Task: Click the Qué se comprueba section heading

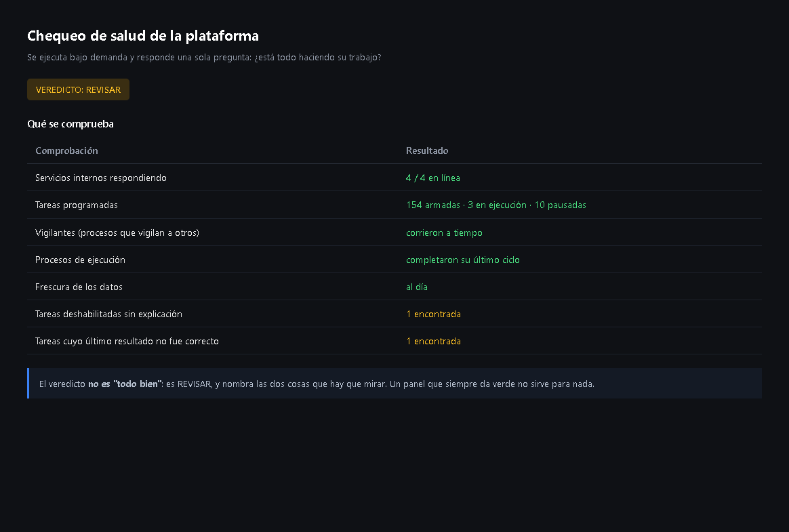Action: pos(70,124)
